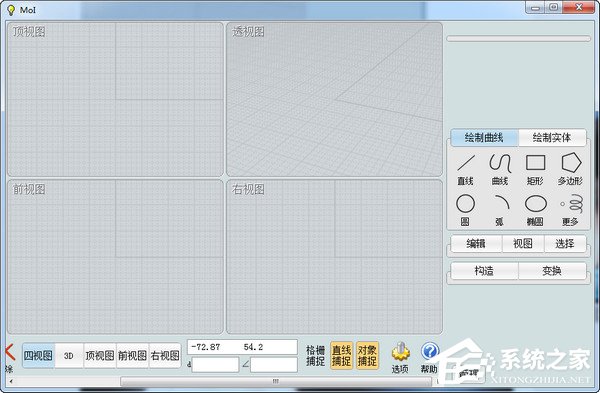Show only the 顶视图 top view

tap(99, 355)
